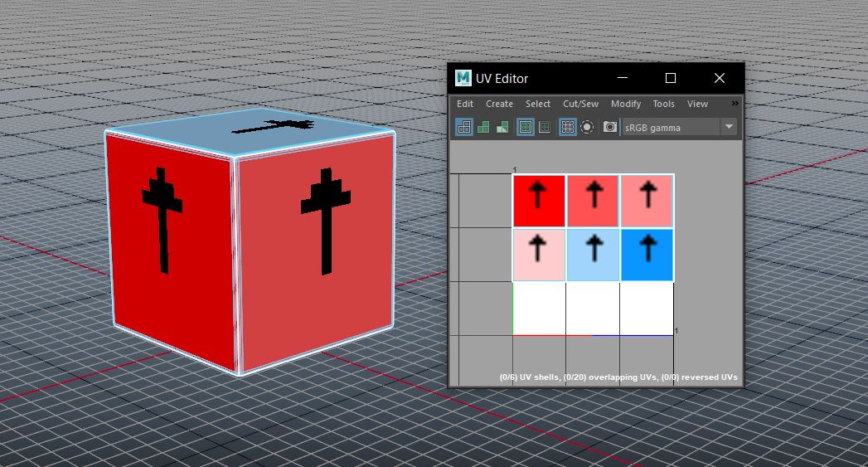Select the medium red UV tile

pos(593,201)
